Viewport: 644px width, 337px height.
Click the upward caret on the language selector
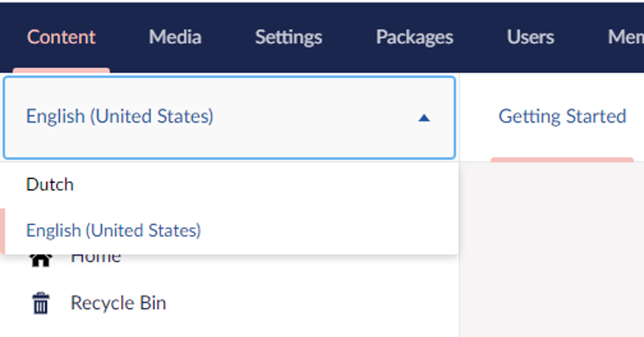pos(424,117)
